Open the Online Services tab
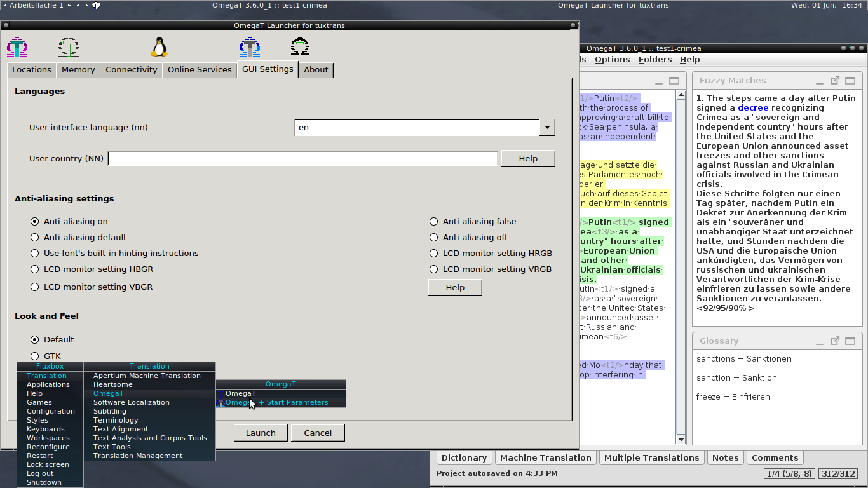Viewport: 868px width, 488px height. (x=200, y=70)
